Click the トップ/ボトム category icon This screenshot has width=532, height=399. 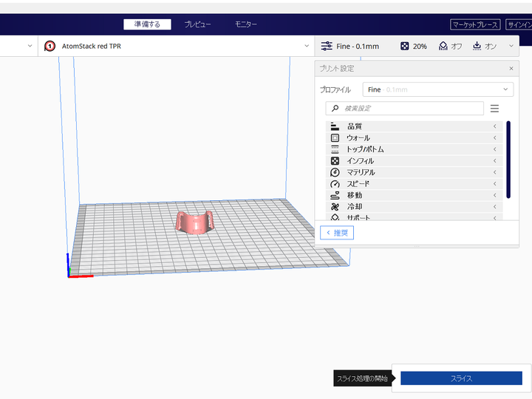tap(335, 149)
